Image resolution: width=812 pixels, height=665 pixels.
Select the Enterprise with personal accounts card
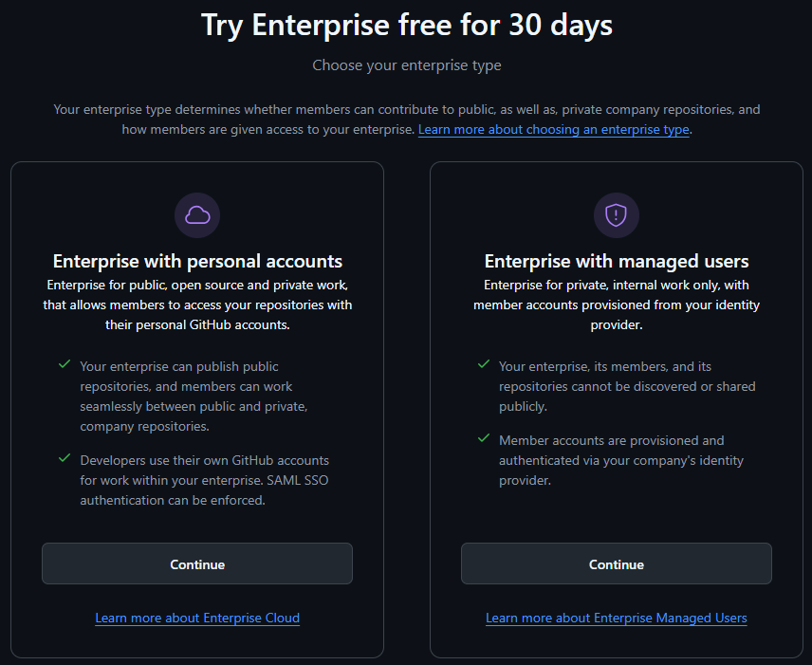pos(197,408)
